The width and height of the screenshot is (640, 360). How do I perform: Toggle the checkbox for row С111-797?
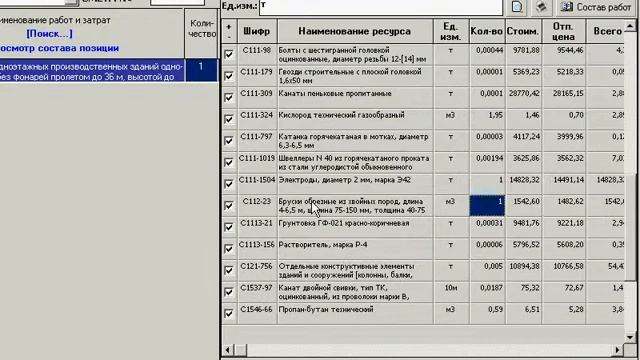[229, 141]
